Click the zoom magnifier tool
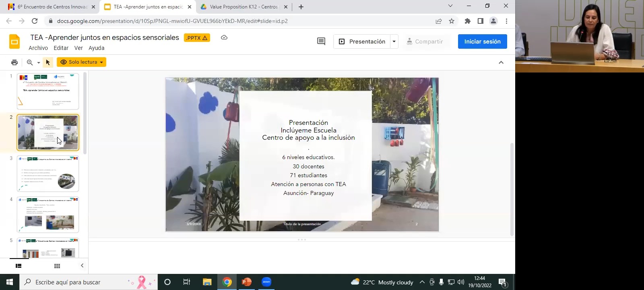 coord(30,62)
